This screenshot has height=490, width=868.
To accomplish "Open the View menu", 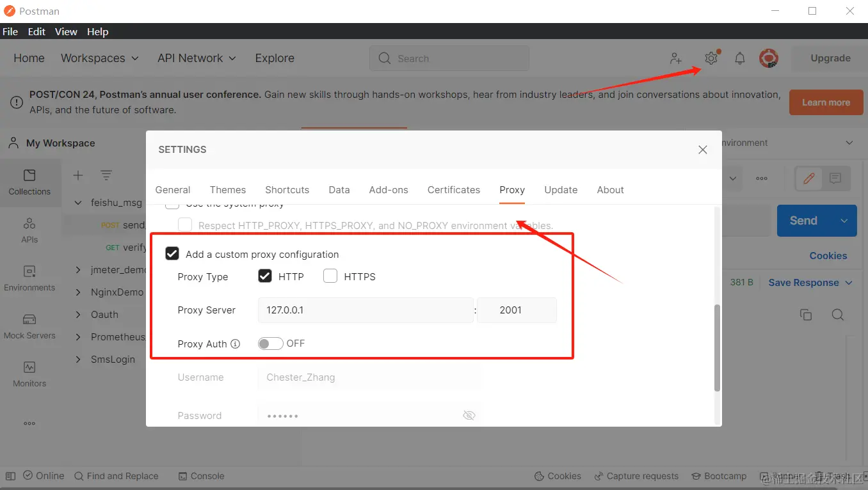I will click(x=66, y=32).
